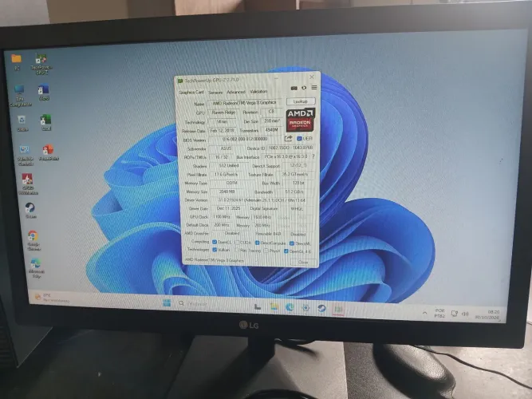Switch to the Sensors tab
This screenshot has width=532, height=399.
point(215,93)
